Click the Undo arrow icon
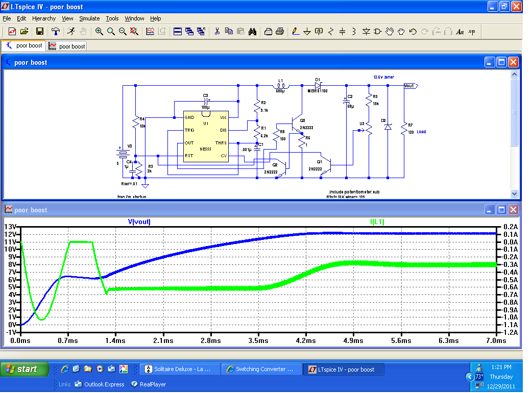 point(413,32)
